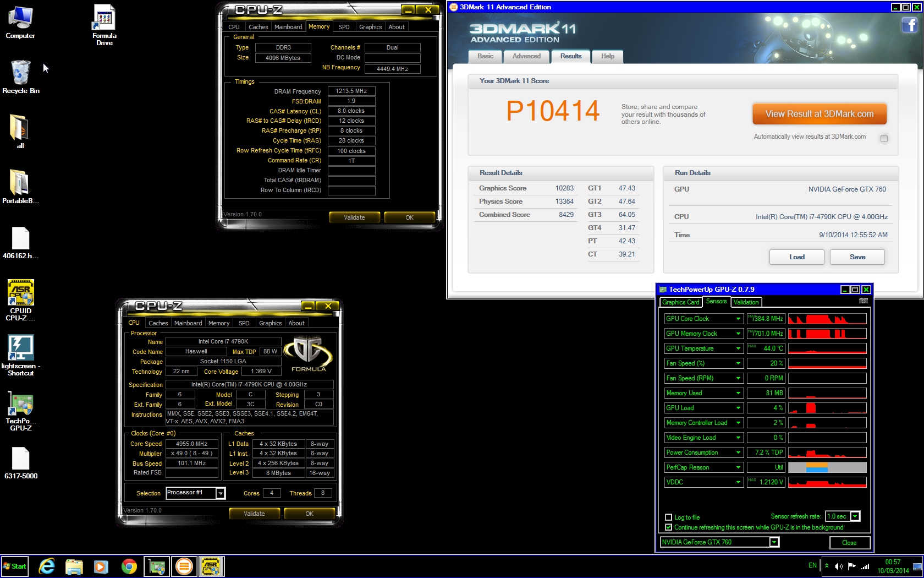Click the taskbar clock showing 00:57
924x578 pixels.
click(893, 566)
